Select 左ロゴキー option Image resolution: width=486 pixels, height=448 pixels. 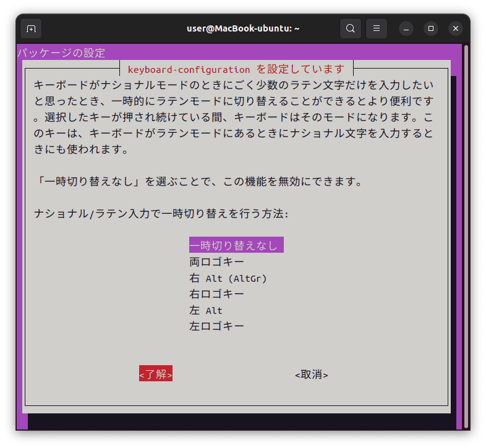coord(216,326)
